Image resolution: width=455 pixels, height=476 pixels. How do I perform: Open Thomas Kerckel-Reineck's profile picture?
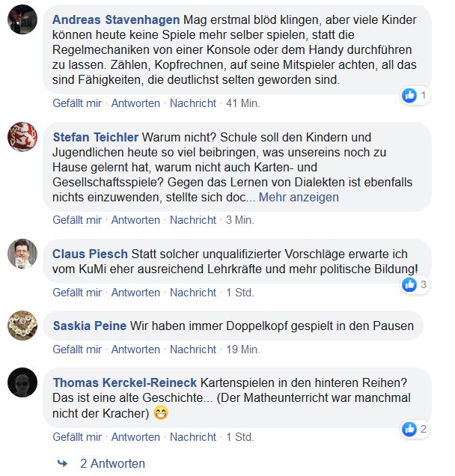pyautogui.click(x=22, y=382)
